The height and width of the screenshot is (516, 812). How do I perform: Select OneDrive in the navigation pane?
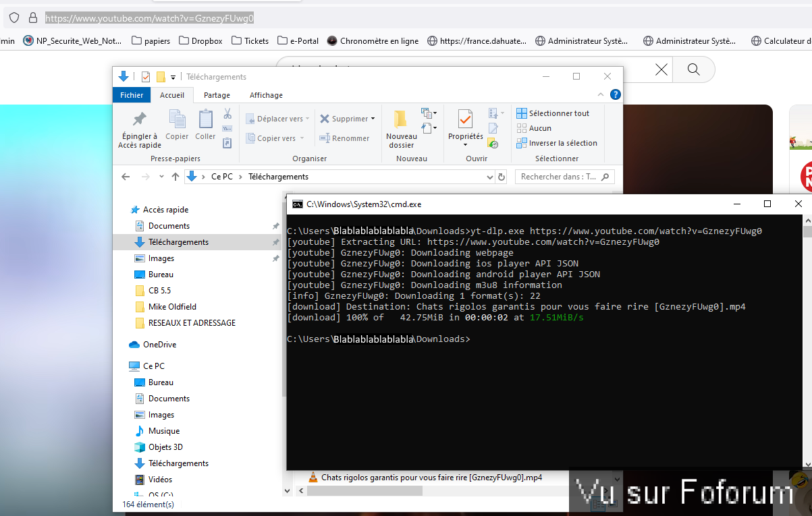[x=159, y=345]
